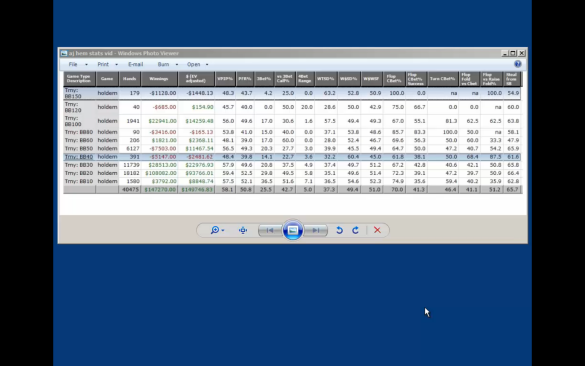This screenshot has width=585, height=366.
Task: Click the '$108082.00' winnings value
Action: (x=161, y=173)
